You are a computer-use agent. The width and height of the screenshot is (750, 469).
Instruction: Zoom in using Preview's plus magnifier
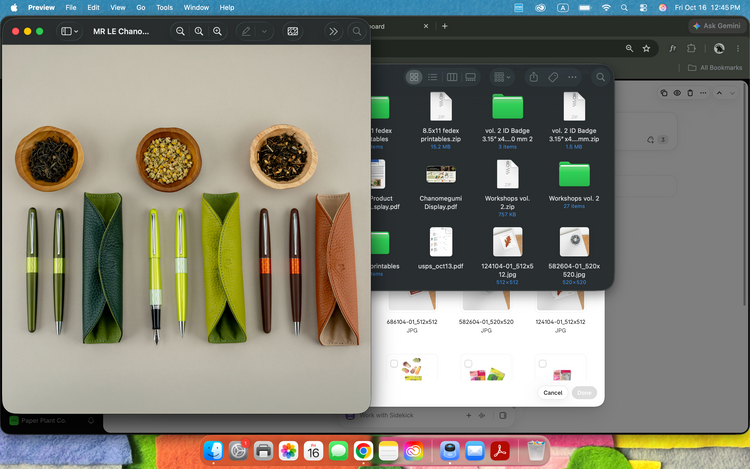[x=217, y=31]
